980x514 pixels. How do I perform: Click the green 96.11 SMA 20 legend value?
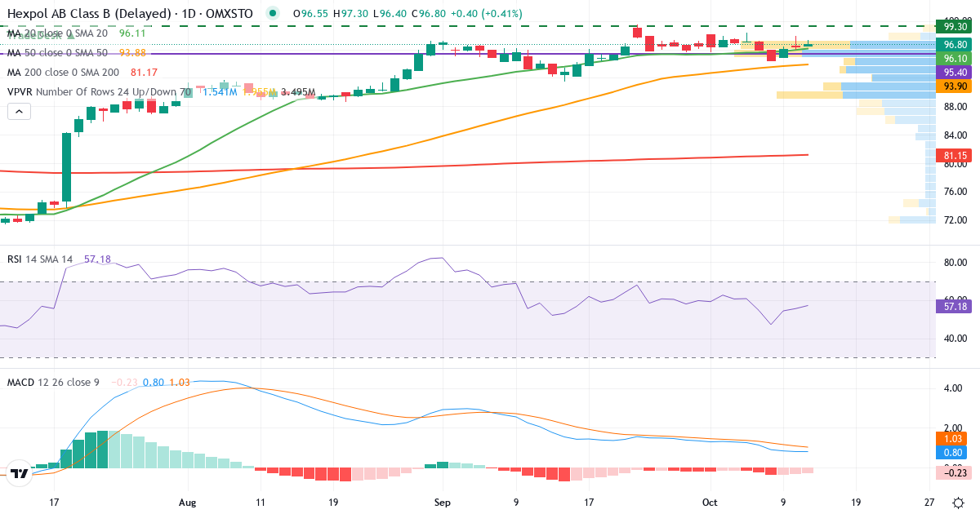click(x=132, y=33)
